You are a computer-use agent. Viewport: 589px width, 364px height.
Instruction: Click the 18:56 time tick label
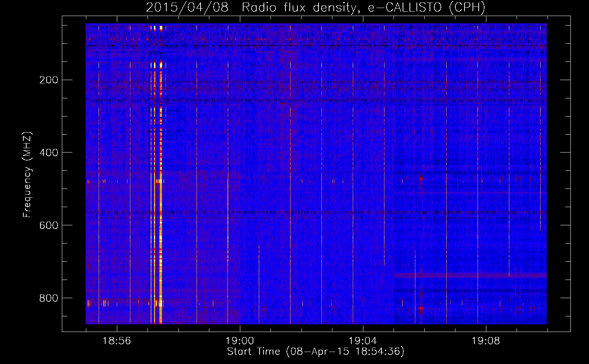pyautogui.click(x=116, y=341)
